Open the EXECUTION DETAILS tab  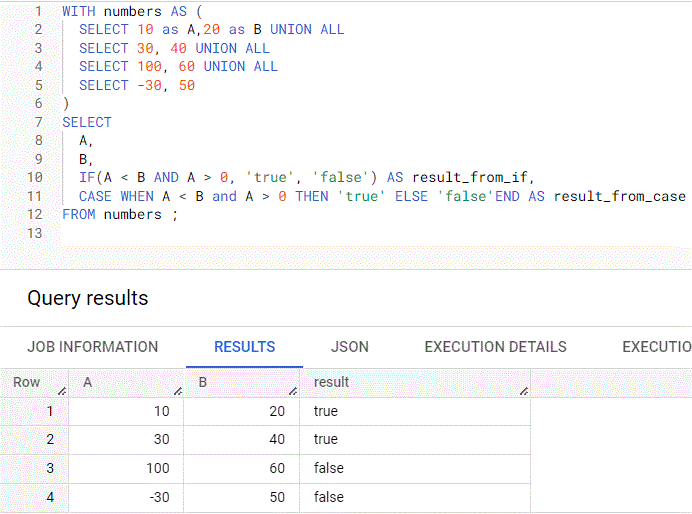(495, 347)
